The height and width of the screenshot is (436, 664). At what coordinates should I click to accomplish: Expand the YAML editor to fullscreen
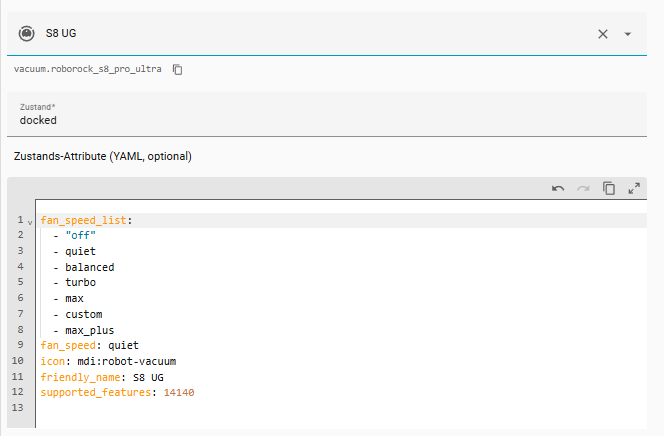[633, 188]
